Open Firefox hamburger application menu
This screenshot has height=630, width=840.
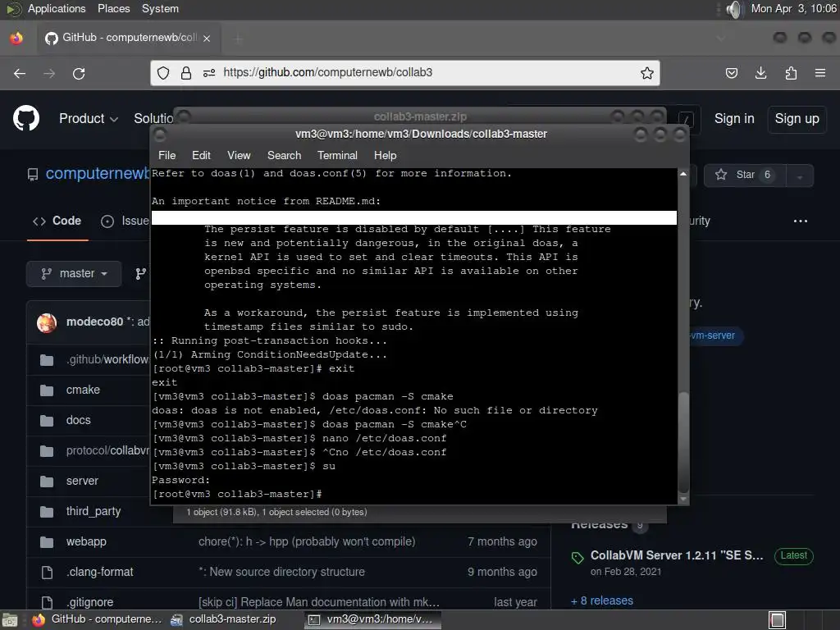point(820,73)
